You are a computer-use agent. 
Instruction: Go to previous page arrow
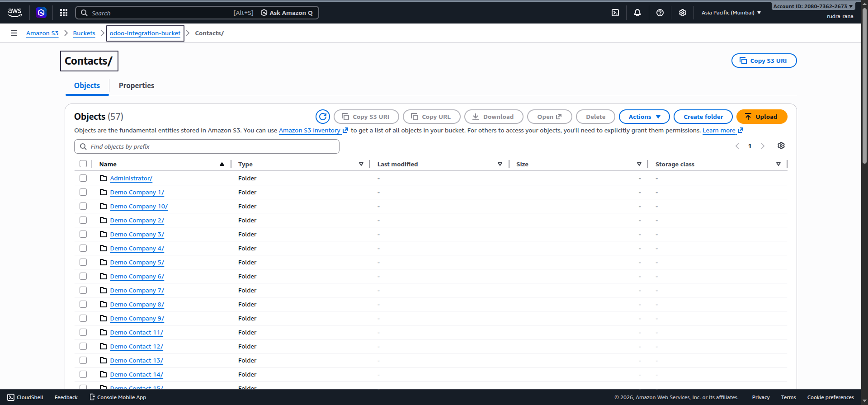tap(737, 146)
